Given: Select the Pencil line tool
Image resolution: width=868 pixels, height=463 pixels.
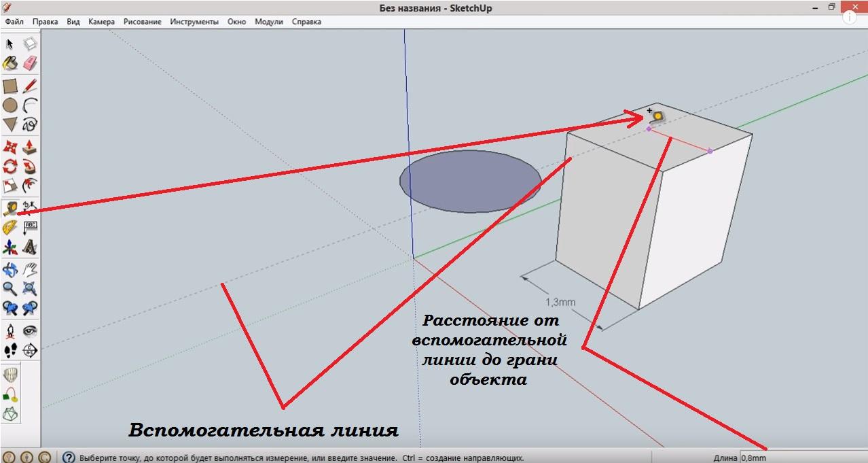Looking at the screenshot, I should point(30,86).
